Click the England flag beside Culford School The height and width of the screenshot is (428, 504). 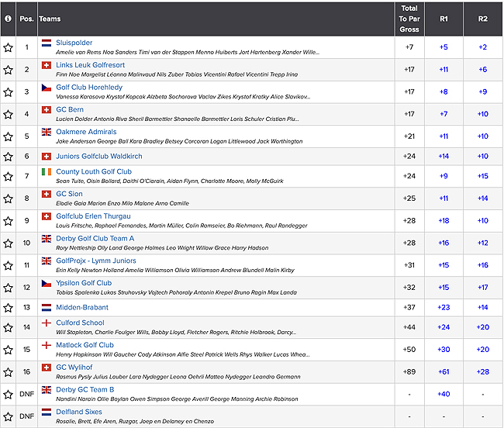coord(47,323)
